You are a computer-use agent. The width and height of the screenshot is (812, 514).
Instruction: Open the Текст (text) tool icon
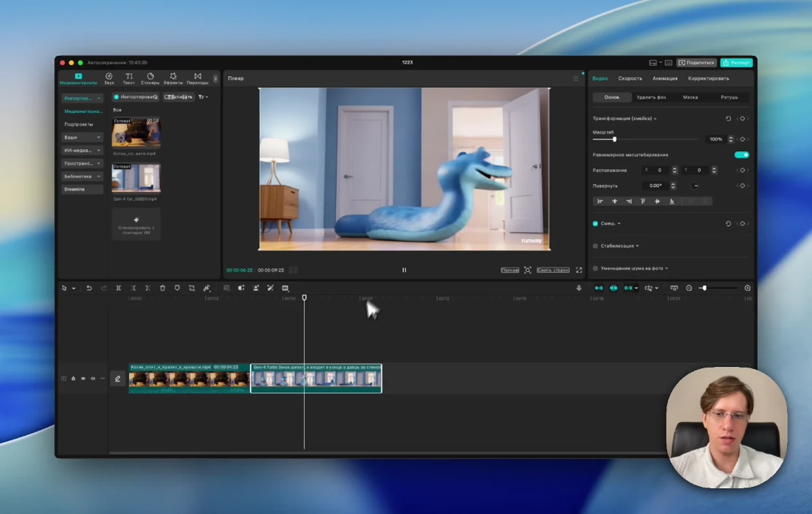coord(129,78)
